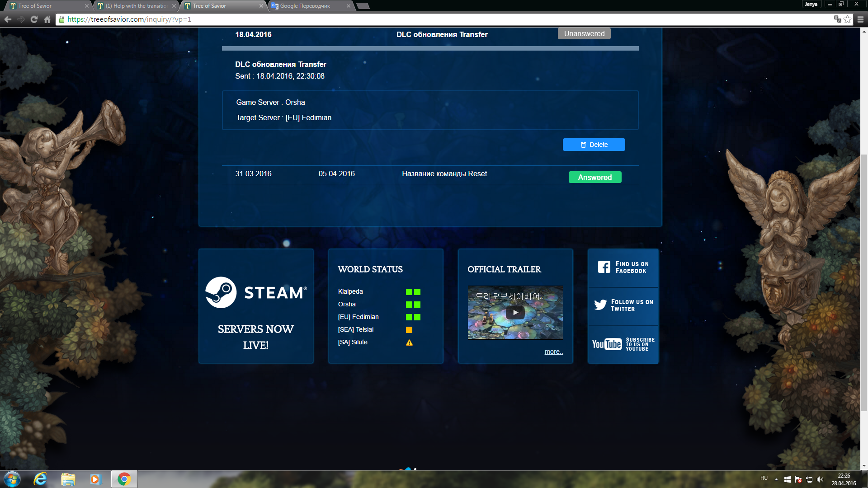Switch to the Google Переводчик tab
The width and height of the screenshot is (868, 488).
tap(305, 6)
